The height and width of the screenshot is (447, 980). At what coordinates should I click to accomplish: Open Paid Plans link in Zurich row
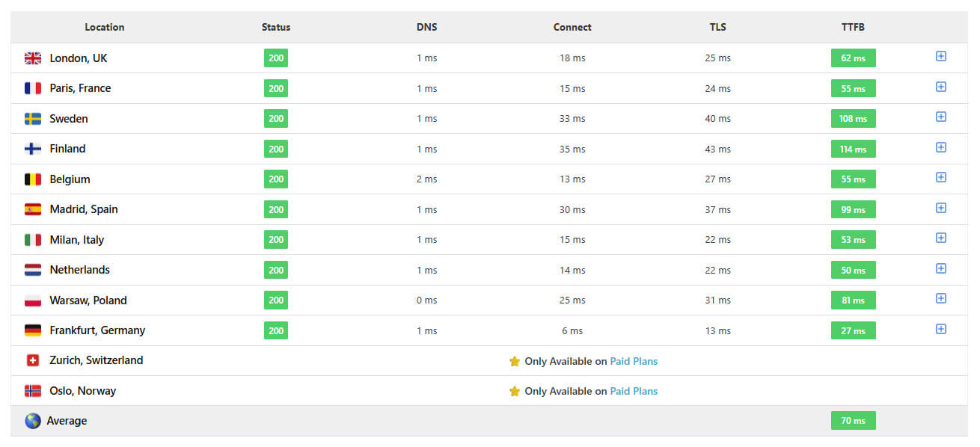pyautogui.click(x=634, y=361)
